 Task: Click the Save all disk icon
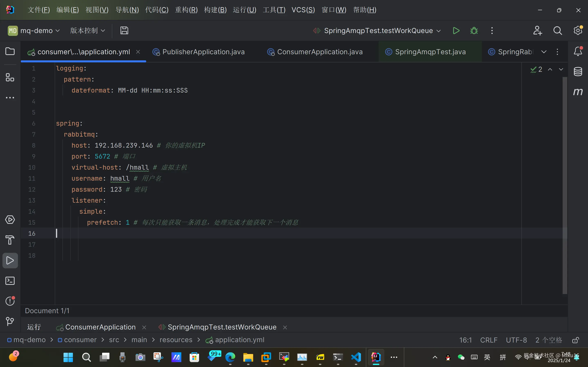click(124, 31)
